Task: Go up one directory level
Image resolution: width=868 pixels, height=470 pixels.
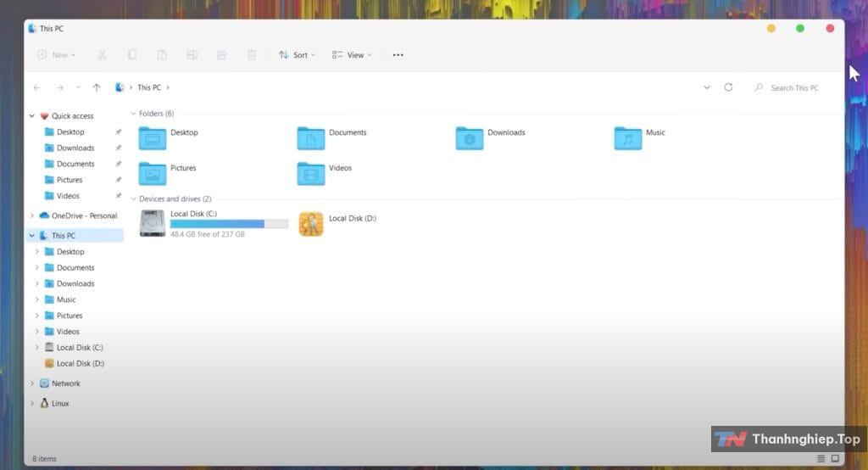Action: pyautogui.click(x=97, y=87)
